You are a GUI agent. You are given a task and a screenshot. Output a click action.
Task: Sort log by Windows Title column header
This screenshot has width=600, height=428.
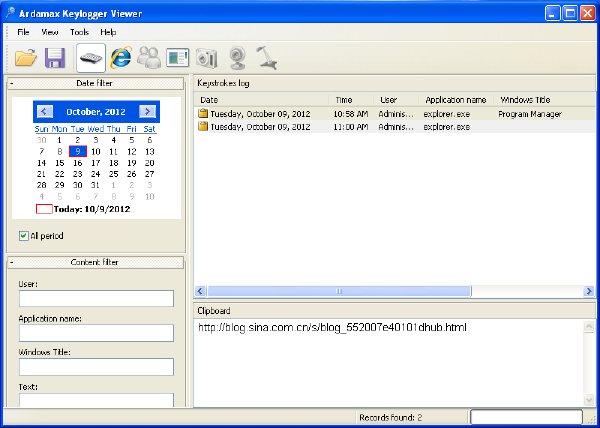click(545, 100)
